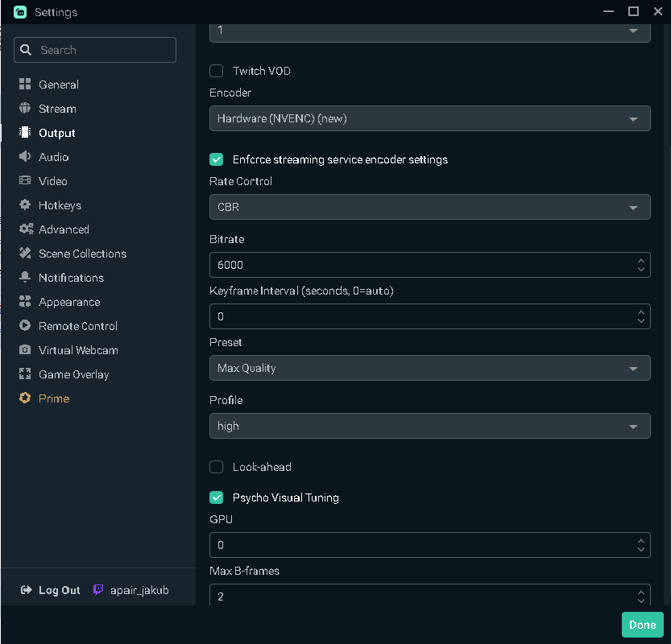Click the General grid icon in sidebar
This screenshot has height=644, width=671.
pyautogui.click(x=25, y=85)
